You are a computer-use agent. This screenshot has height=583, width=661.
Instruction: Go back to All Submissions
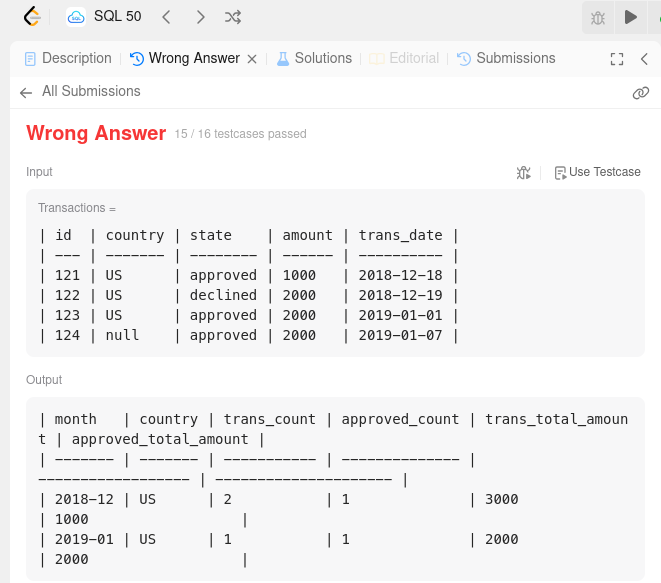[80, 91]
